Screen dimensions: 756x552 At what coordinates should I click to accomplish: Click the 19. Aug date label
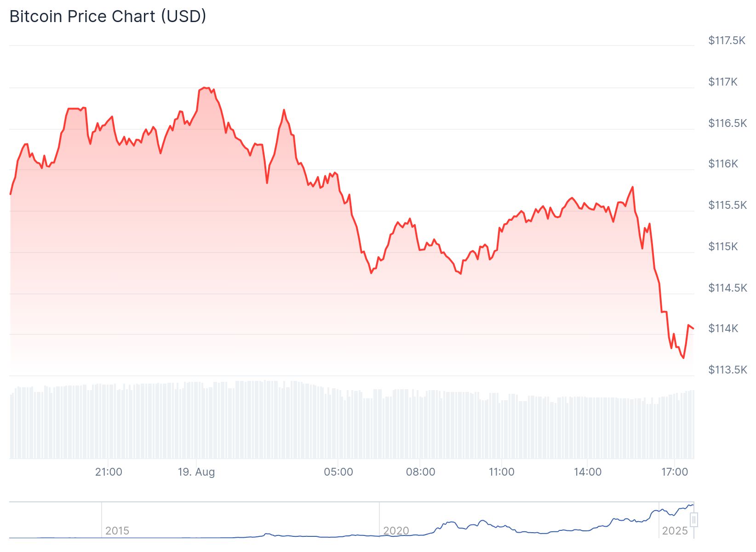point(196,472)
